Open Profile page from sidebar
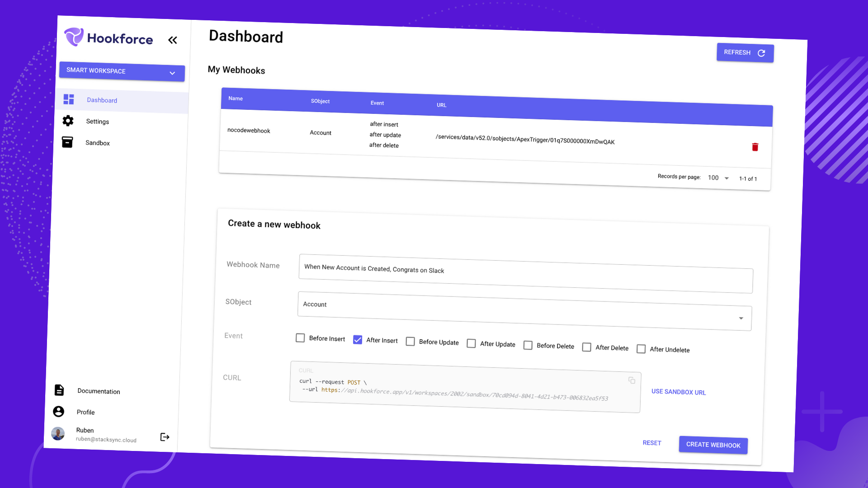Image resolution: width=868 pixels, height=488 pixels. [85, 412]
